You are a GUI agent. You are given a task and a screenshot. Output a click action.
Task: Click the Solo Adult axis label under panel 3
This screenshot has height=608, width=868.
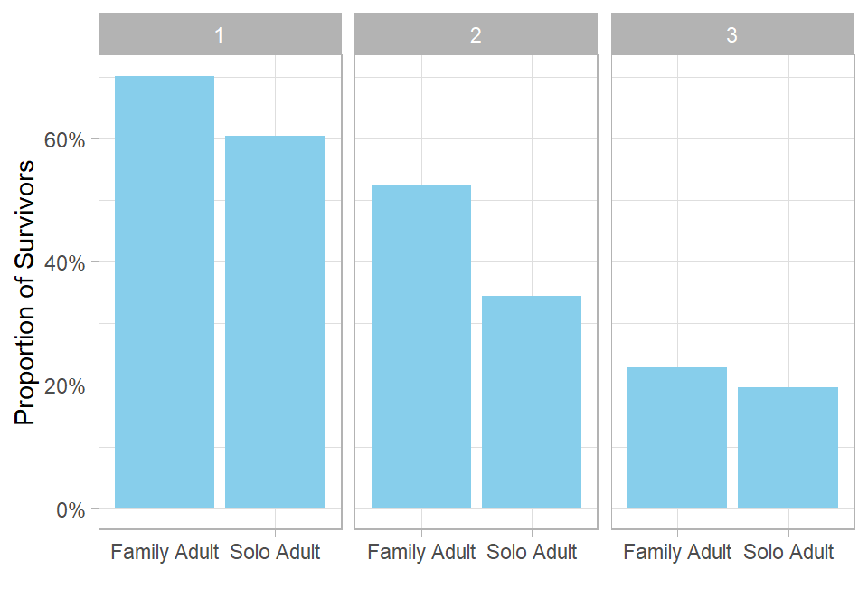pos(788,552)
